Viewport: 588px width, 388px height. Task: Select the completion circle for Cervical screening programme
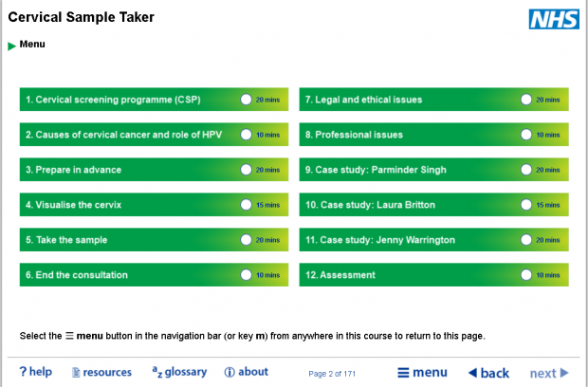coord(246,100)
